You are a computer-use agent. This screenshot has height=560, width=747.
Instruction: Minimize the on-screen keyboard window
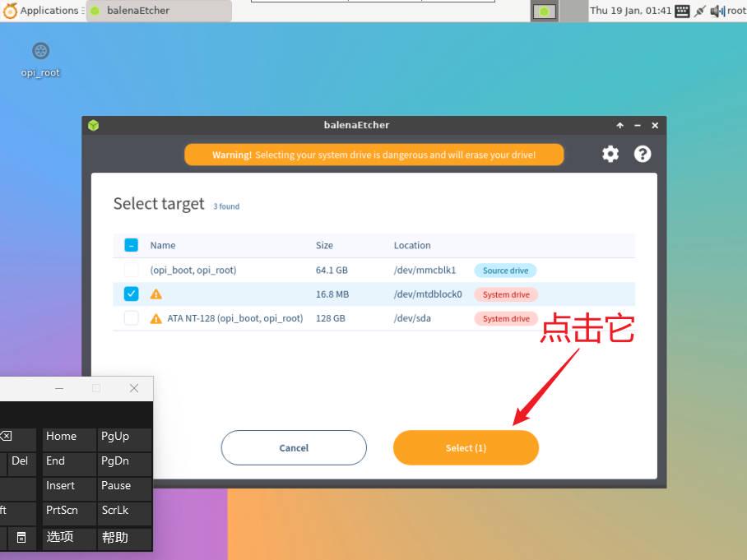tap(59, 388)
